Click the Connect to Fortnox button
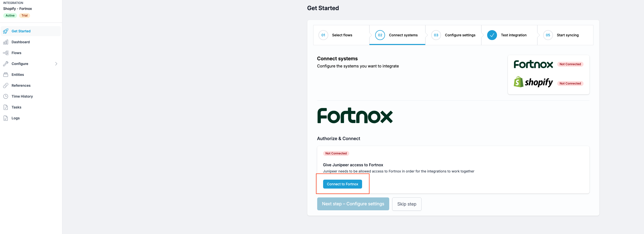 (x=342, y=184)
